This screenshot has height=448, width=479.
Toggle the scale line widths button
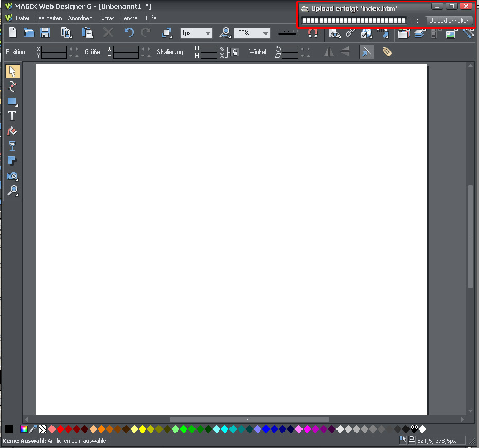366,52
